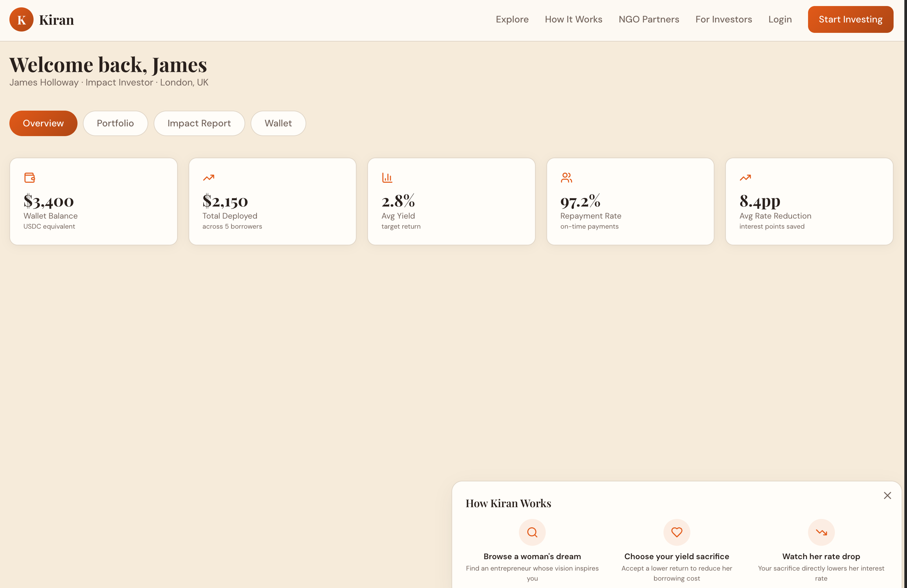Go to How It Works page link
Screen dimensions: 907x588
tap(573, 19)
